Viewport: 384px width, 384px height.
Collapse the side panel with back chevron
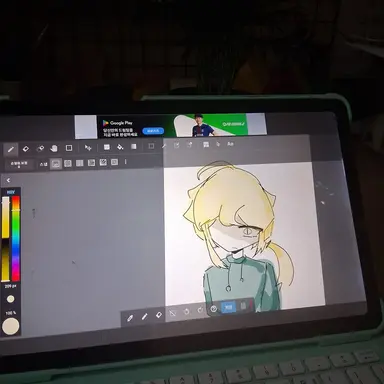(8, 180)
